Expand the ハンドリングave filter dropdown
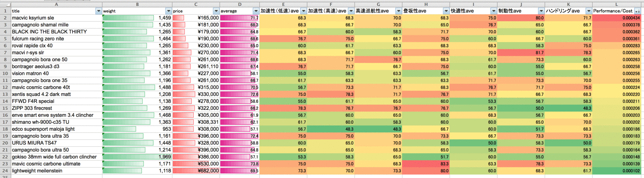The height and width of the screenshot is (178, 644). click(588, 11)
